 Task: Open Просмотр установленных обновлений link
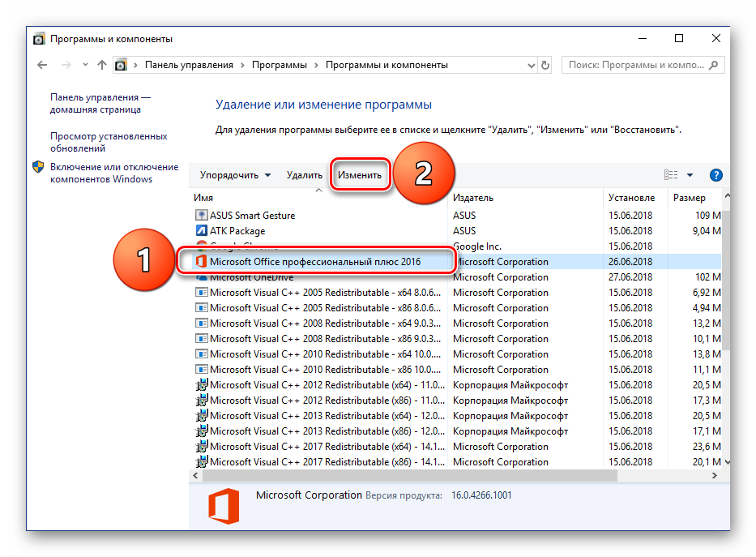109,143
